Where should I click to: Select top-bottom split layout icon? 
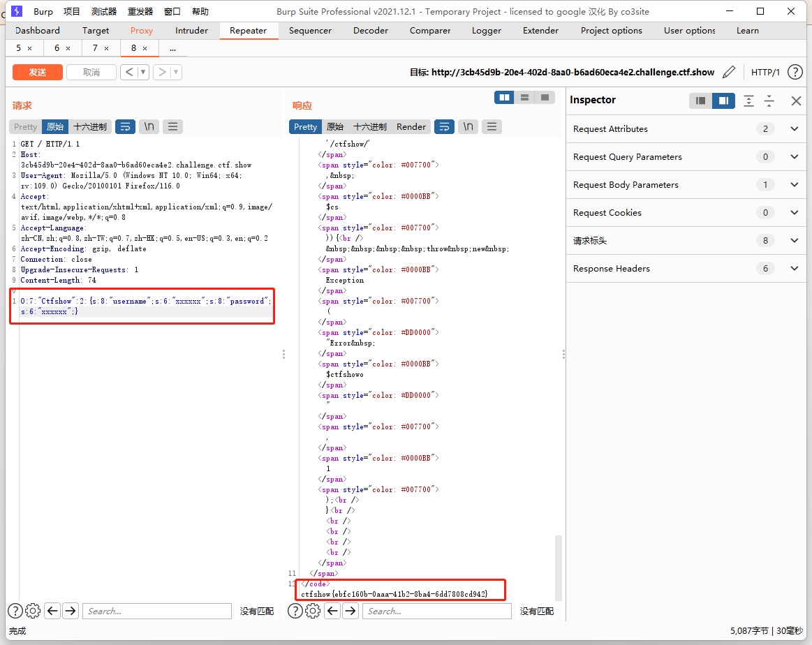click(524, 97)
